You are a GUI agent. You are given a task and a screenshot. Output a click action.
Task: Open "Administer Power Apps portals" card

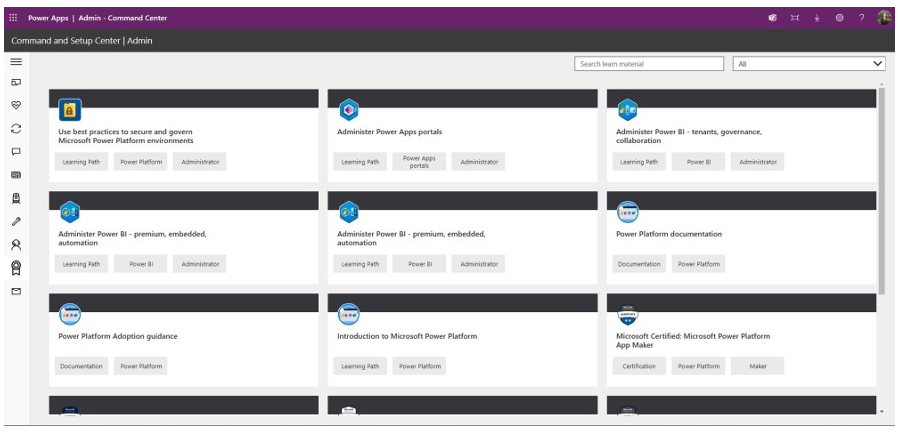[389, 131]
